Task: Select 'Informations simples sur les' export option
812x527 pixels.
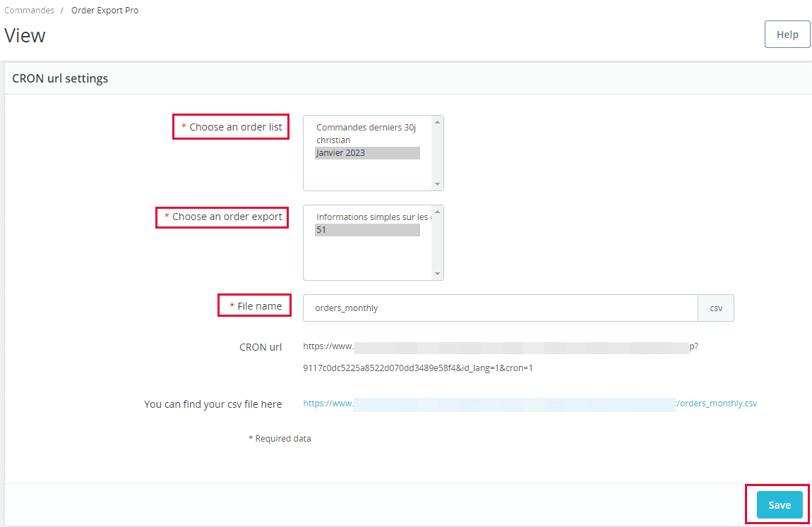Action: pyautogui.click(x=373, y=217)
